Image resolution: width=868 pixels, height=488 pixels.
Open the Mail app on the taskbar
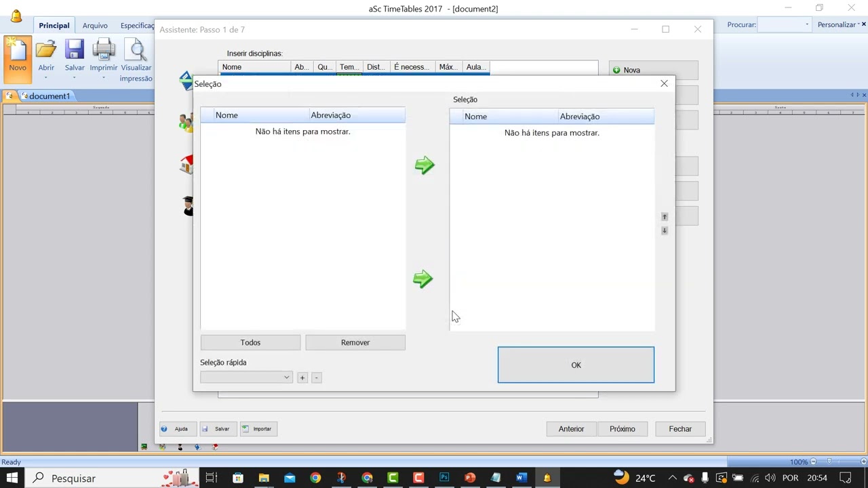290,478
